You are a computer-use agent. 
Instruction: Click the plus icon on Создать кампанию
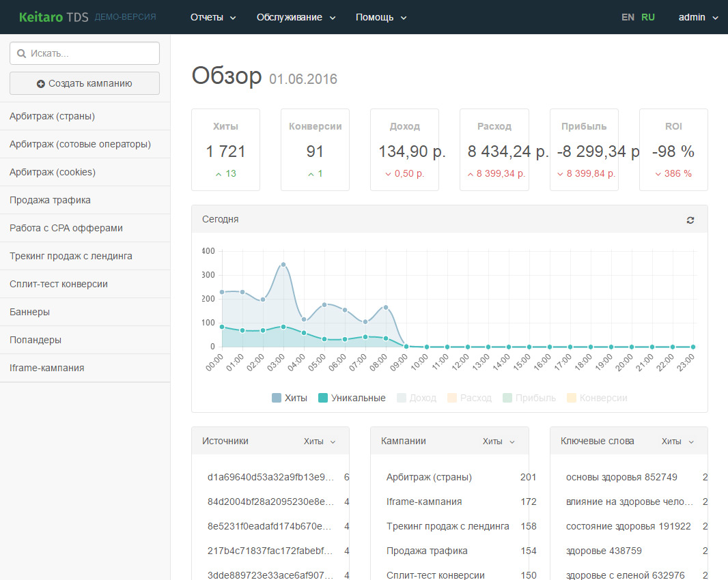pos(41,83)
